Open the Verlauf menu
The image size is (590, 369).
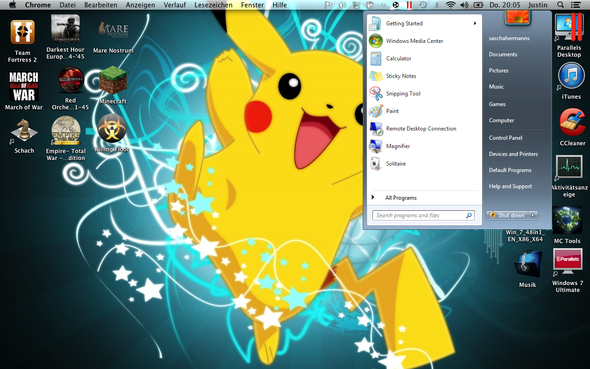[x=174, y=5]
